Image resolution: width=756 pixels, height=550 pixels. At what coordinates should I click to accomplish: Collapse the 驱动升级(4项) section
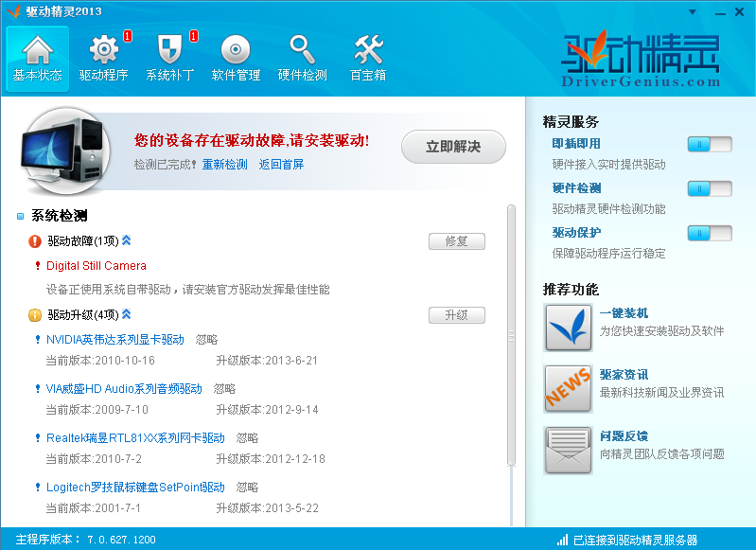127,313
